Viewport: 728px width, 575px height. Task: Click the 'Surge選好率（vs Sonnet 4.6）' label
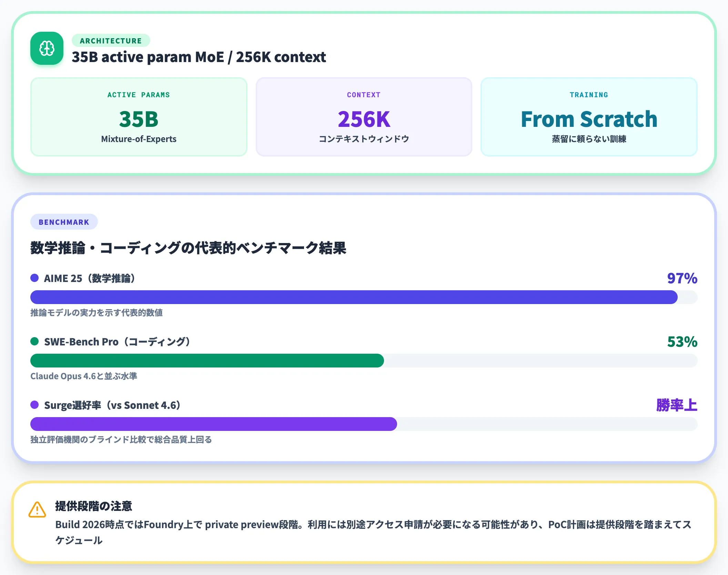[112, 405]
